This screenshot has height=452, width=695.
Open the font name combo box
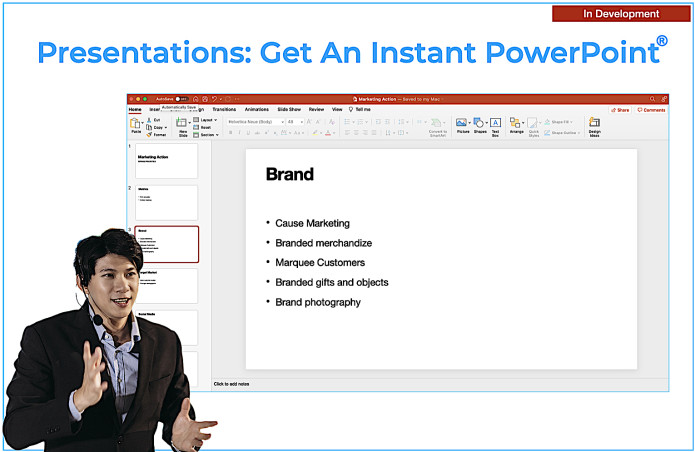click(x=255, y=121)
